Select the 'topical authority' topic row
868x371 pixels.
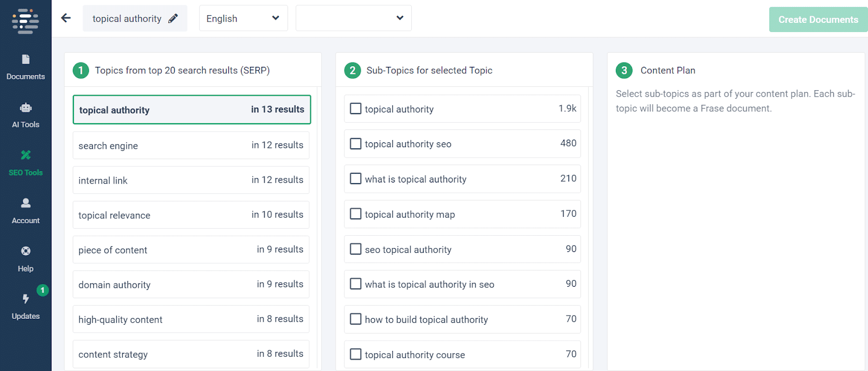(192, 110)
